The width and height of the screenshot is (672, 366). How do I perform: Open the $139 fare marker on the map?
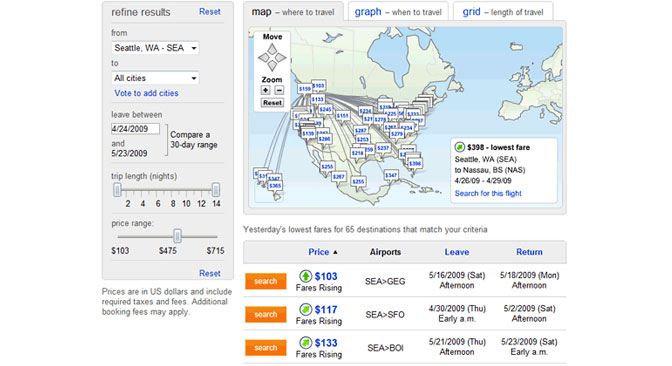click(308, 133)
